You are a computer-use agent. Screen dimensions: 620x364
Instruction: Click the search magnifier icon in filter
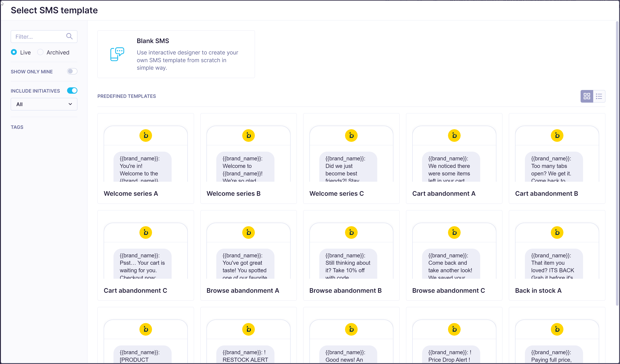pos(69,36)
